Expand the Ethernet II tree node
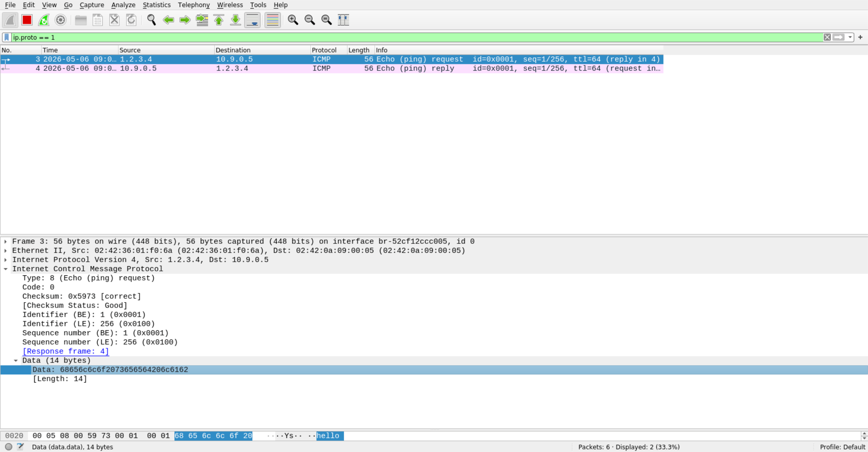Image resolution: width=868 pixels, height=452 pixels. pos(5,251)
